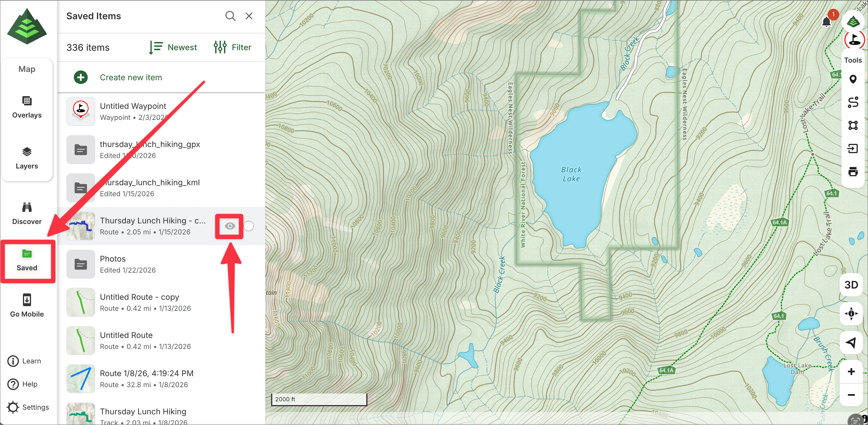The height and width of the screenshot is (425, 868).
Task: Select the area polygon tool
Action: click(x=853, y=125)
